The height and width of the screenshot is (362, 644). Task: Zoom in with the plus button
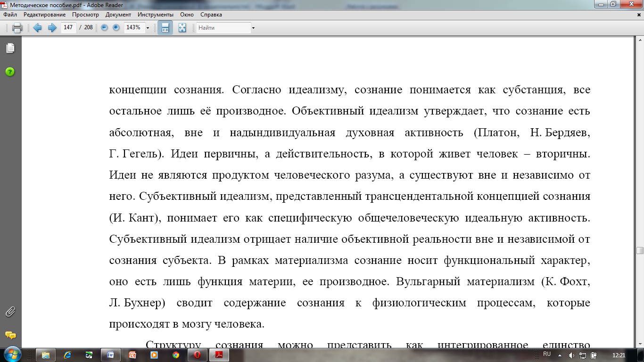[x=116, y=28]
